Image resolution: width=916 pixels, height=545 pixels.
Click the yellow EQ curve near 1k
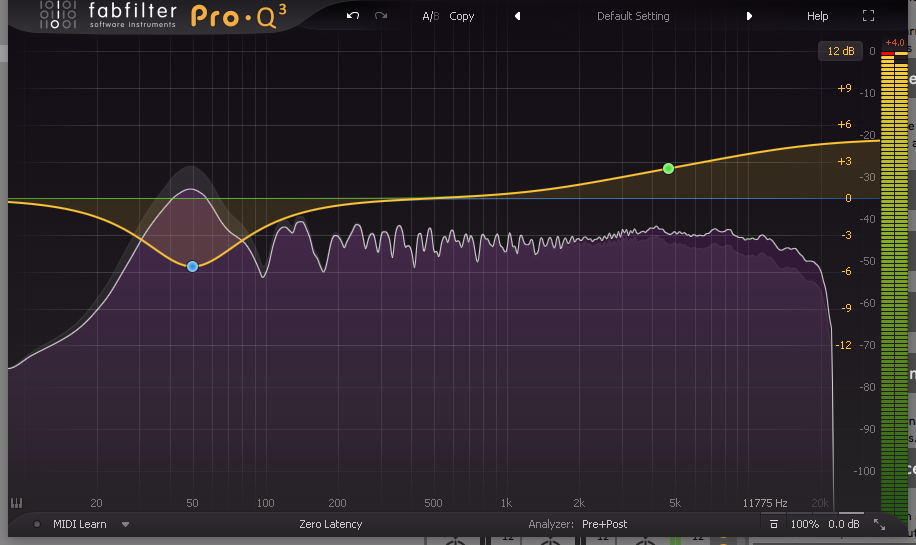[x=506, y=194]
